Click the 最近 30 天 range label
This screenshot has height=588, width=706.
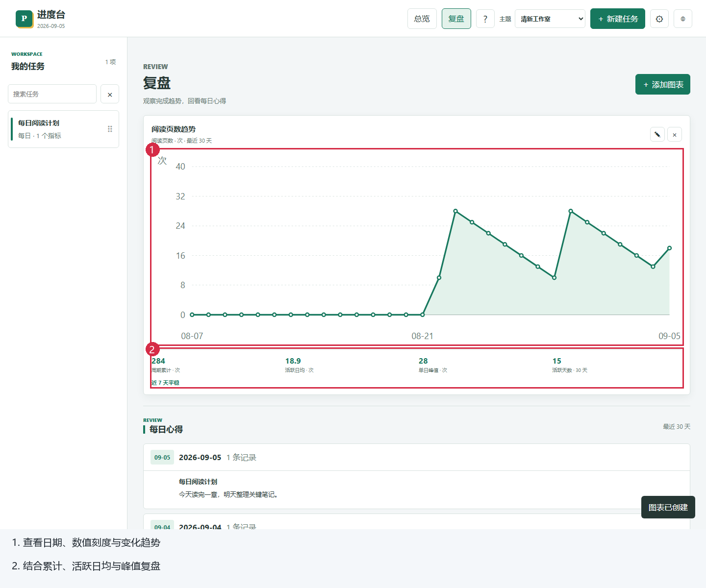(x=677, y=427)
